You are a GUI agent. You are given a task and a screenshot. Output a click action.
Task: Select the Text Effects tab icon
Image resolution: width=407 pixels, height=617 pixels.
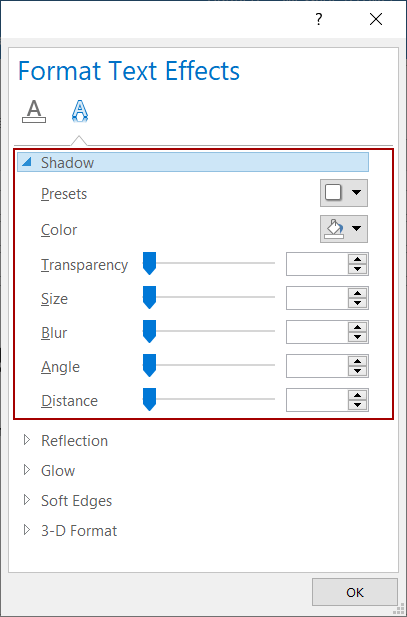click(80, 111)
